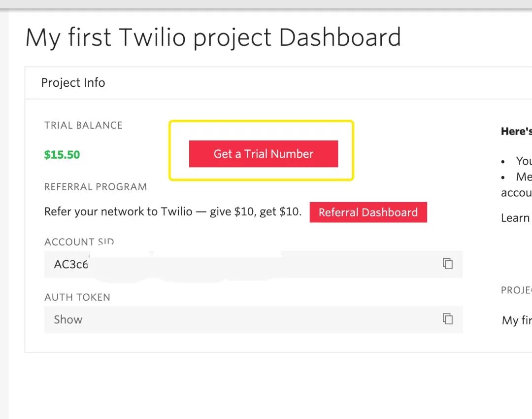Click the Get a Trial Number button
The image size is (532, 419).
pyautogui.click(x=263, y=154)
